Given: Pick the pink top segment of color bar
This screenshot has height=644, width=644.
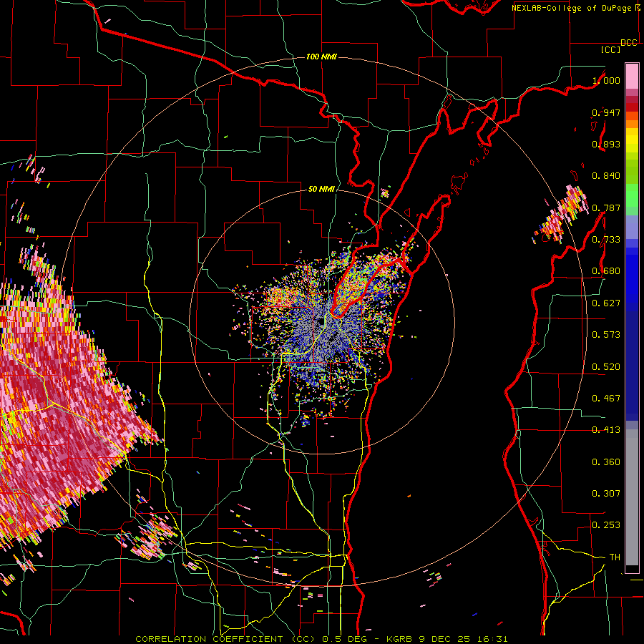Looking at the screenshot, I should click(x=632, y=77).
